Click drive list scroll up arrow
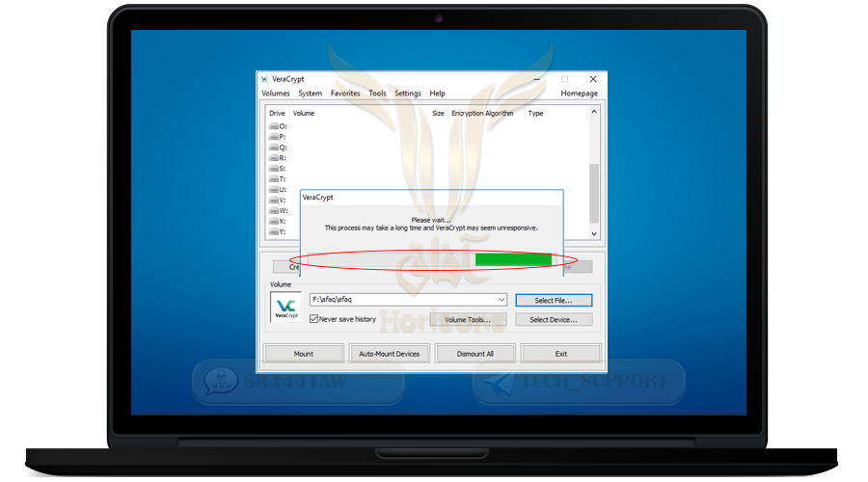Image resolution: width=868 pixels, height=482 pixels. click(594, 112)
